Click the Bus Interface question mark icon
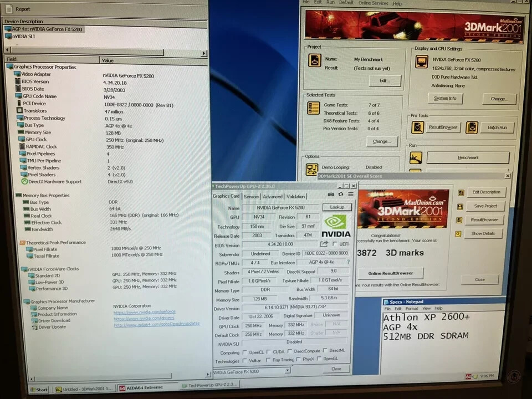This screenshot has height=399, width=532. (348, 262)
